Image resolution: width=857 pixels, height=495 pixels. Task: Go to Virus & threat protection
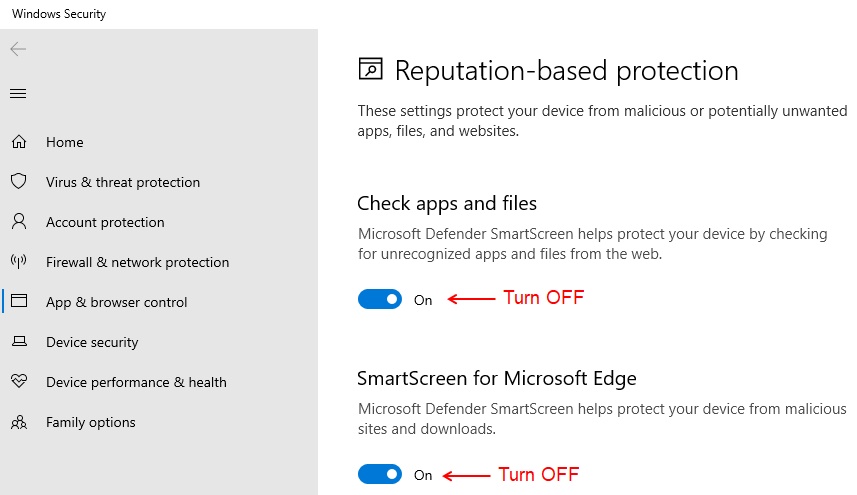pyautogui.click(x=123, y=182)
